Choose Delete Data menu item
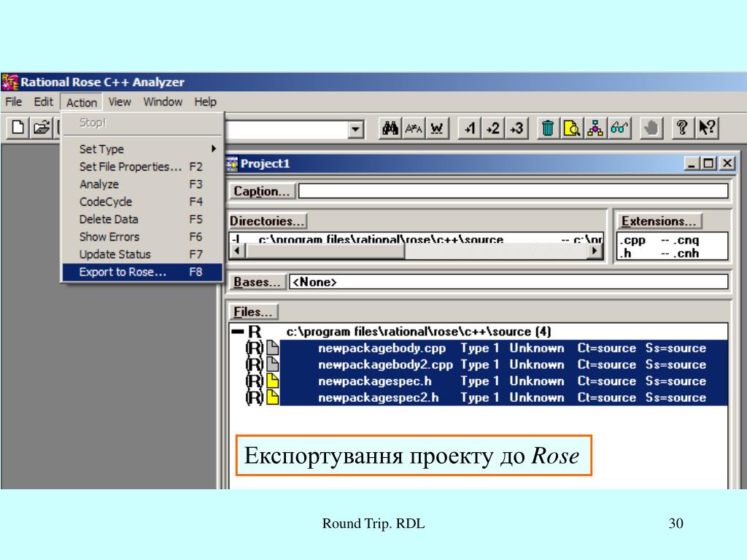 [x=142, y=219]
